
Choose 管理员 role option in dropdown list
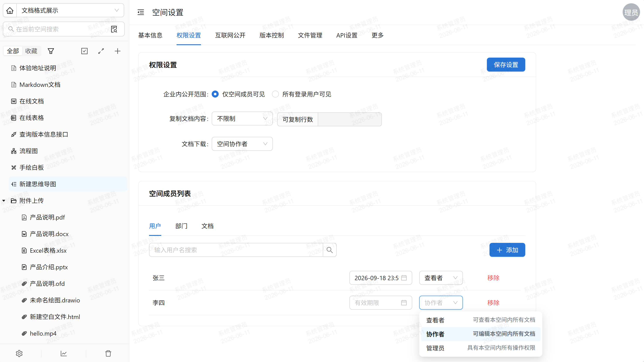(x=481, y=348)
